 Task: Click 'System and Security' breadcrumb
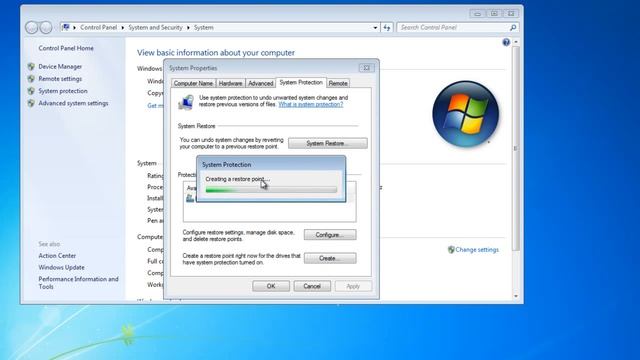coord(155,27)
